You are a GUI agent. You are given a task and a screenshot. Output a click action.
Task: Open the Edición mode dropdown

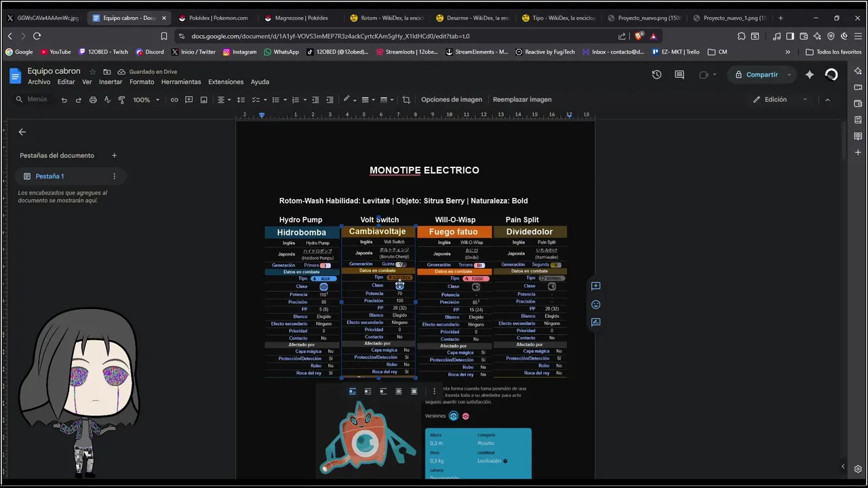coord(780,100)
